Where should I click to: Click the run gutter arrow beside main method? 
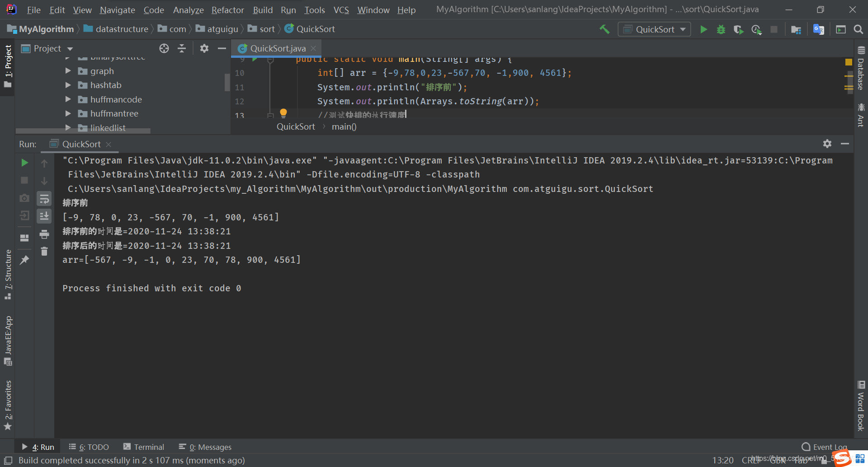pyautogui.click(x=255, y=59)
